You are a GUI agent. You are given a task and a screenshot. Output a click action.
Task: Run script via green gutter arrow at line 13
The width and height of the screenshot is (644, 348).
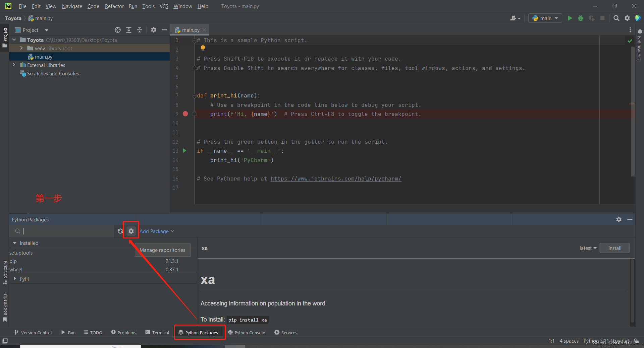184,151
